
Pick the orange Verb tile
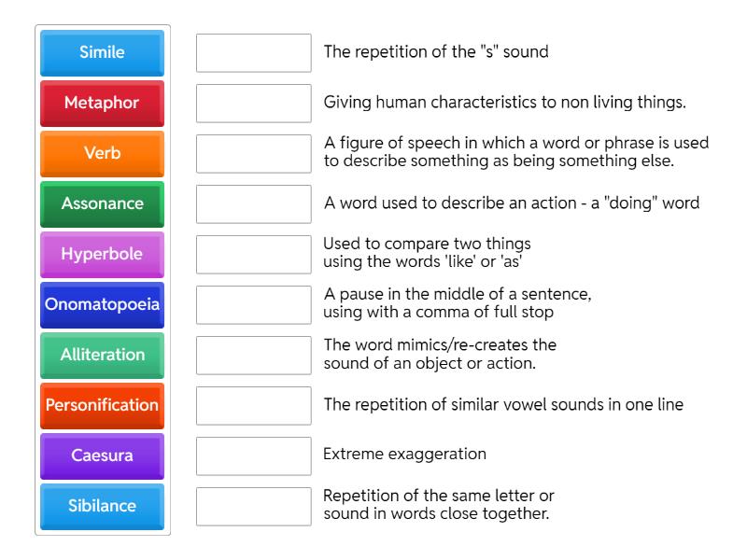click(103, 153)
